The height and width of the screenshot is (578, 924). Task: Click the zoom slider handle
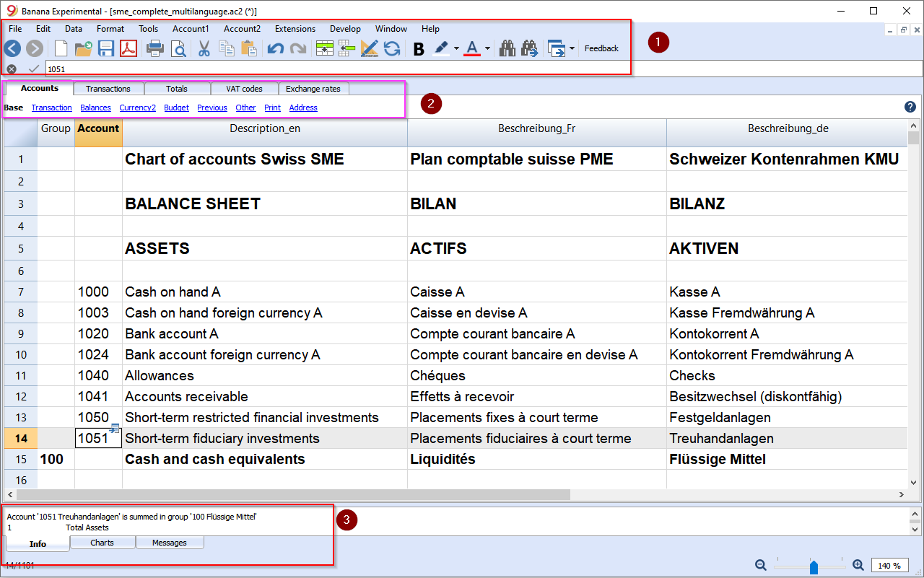[814, 567]
